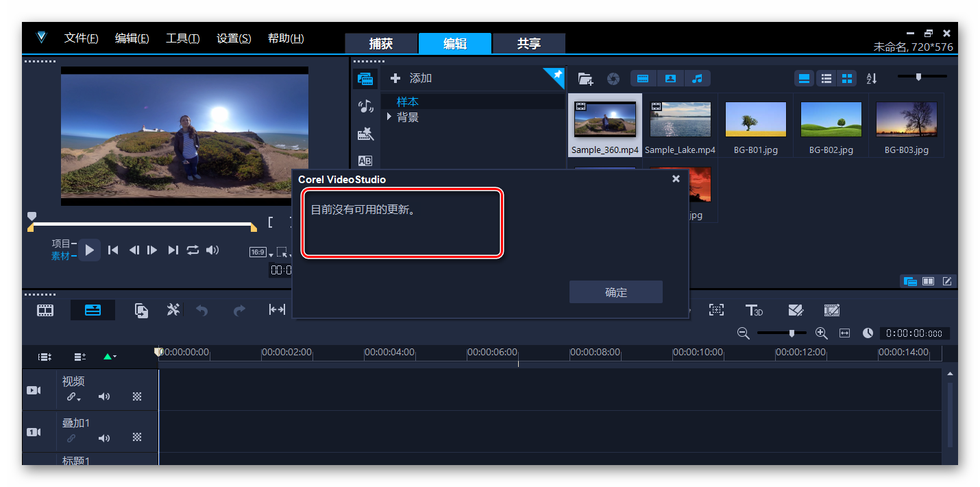Screen dimensions: 980x487
Task: Step to previous frame in preview
Action: point(134,250)
